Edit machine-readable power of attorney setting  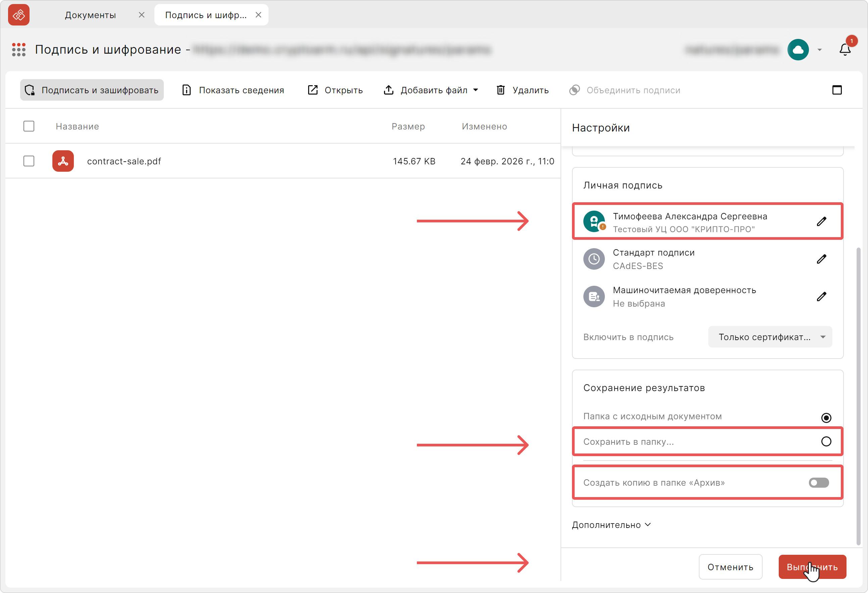tap(821, 297)
